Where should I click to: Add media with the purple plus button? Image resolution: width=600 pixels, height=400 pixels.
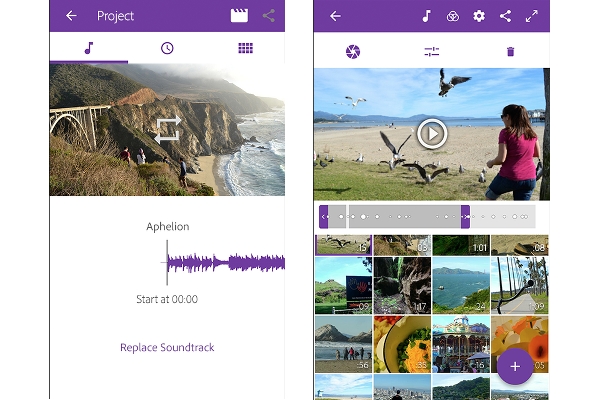[515, 366]
